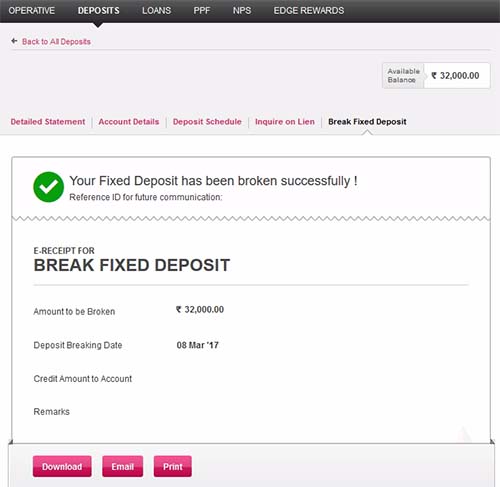The height and width of the screenshot is (487, 500).
Task: Email the break deposit receipt
Action: click(123, 466)
